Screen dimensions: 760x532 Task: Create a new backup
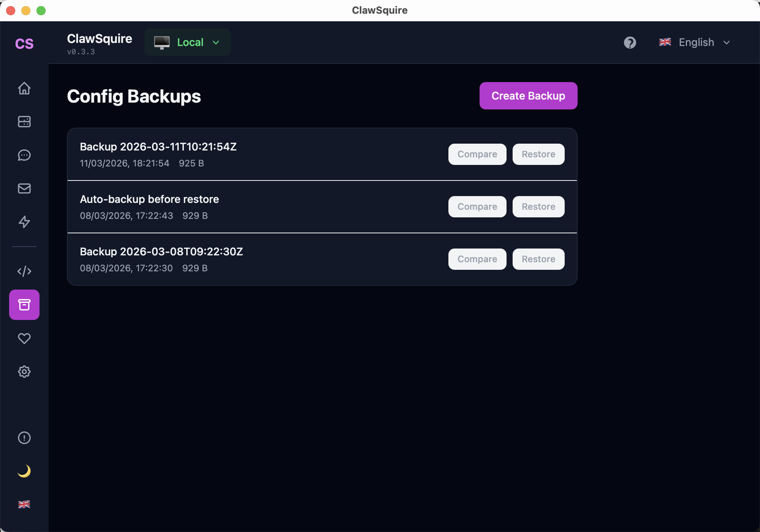(x=528, y=96)
